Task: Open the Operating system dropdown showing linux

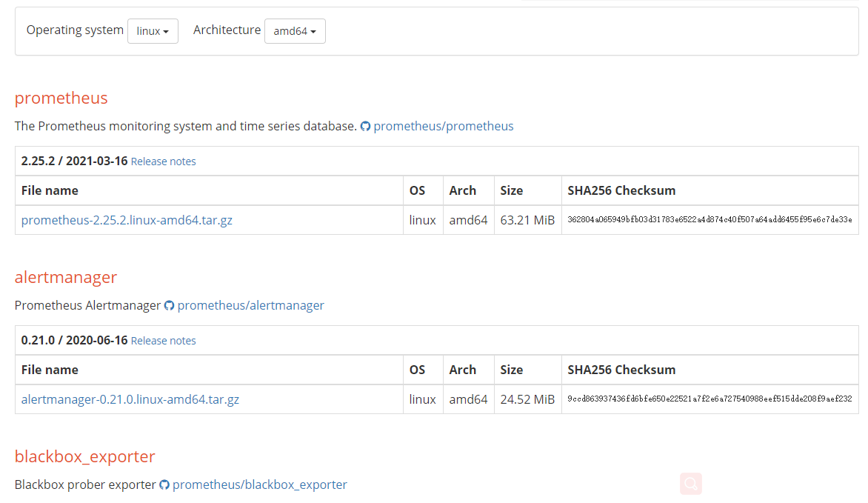Action: 153,31
